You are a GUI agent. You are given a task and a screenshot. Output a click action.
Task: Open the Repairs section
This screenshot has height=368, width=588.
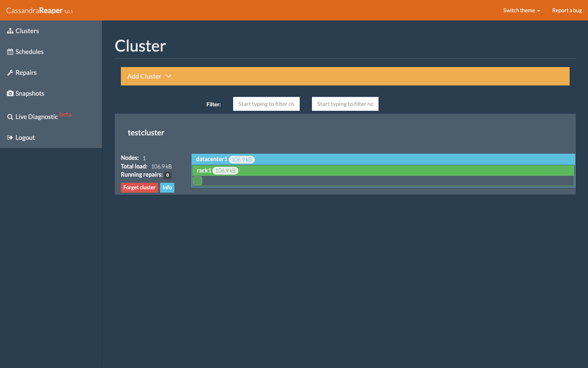pyautogui.click(x=51, y=73)
